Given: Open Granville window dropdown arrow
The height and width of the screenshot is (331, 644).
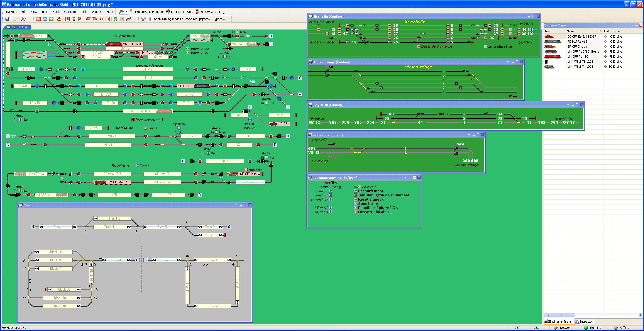Looking at the screenshot, I should tap(525, 16).
